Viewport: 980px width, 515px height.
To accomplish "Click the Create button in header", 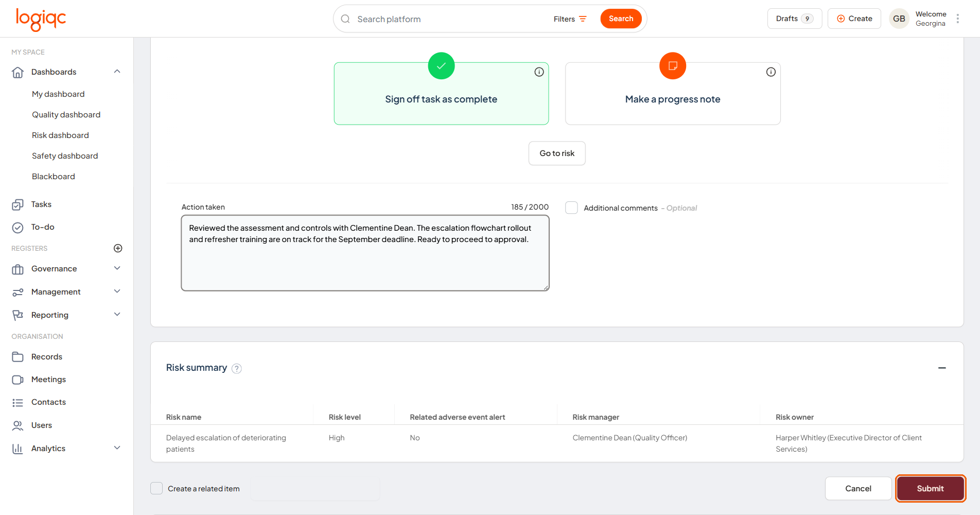I will tap(854, 19).
